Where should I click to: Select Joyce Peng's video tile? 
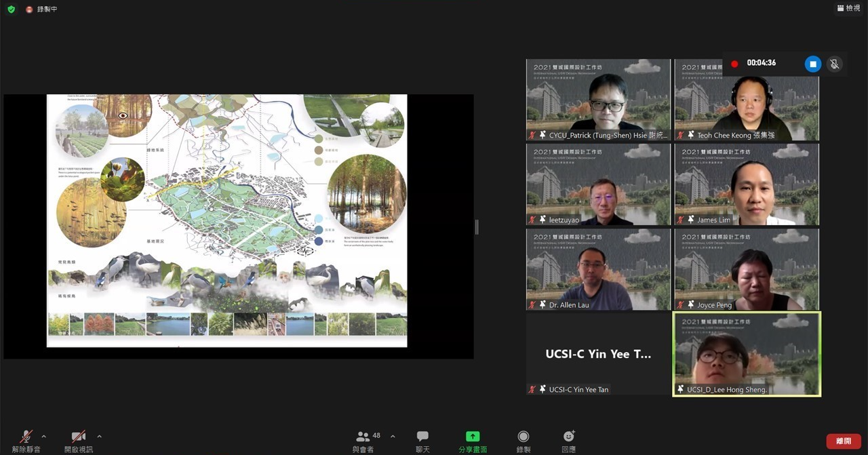[747, 270]
